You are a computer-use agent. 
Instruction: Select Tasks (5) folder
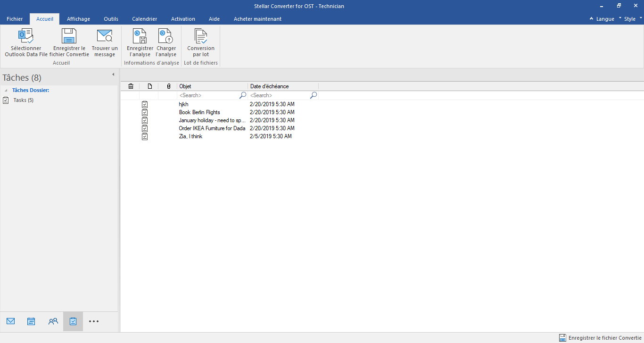click(x=23, y=100)
